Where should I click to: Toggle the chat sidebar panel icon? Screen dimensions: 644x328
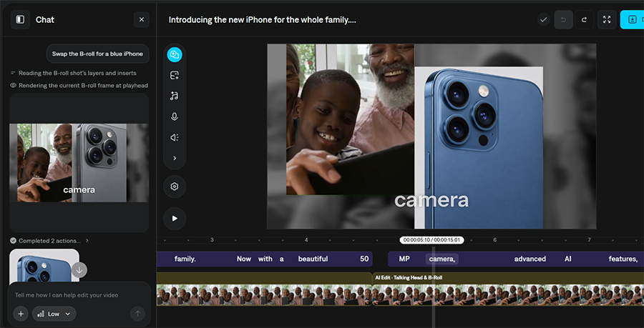point(20,20)
